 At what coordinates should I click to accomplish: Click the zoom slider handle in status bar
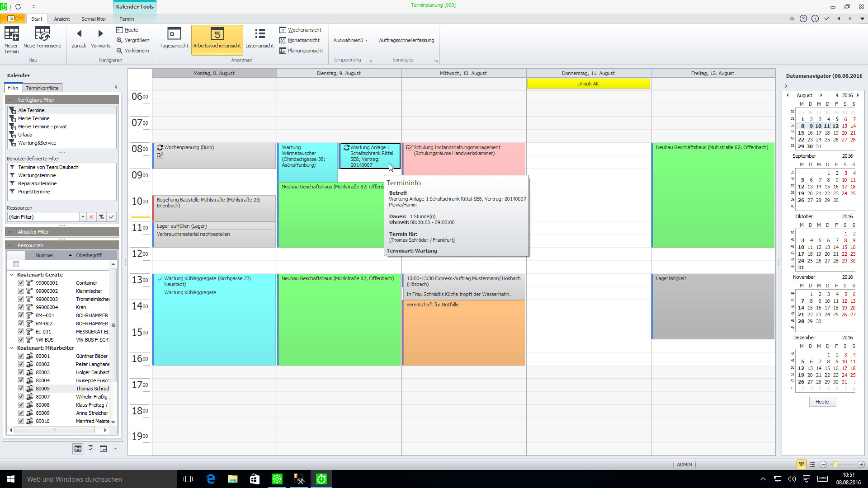[x=835, y=465]
